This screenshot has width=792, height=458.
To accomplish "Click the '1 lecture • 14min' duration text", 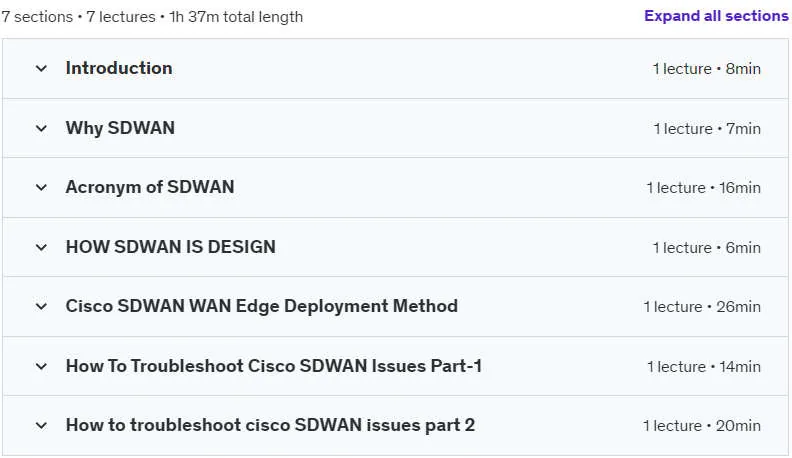I will [x=704, y=367].
